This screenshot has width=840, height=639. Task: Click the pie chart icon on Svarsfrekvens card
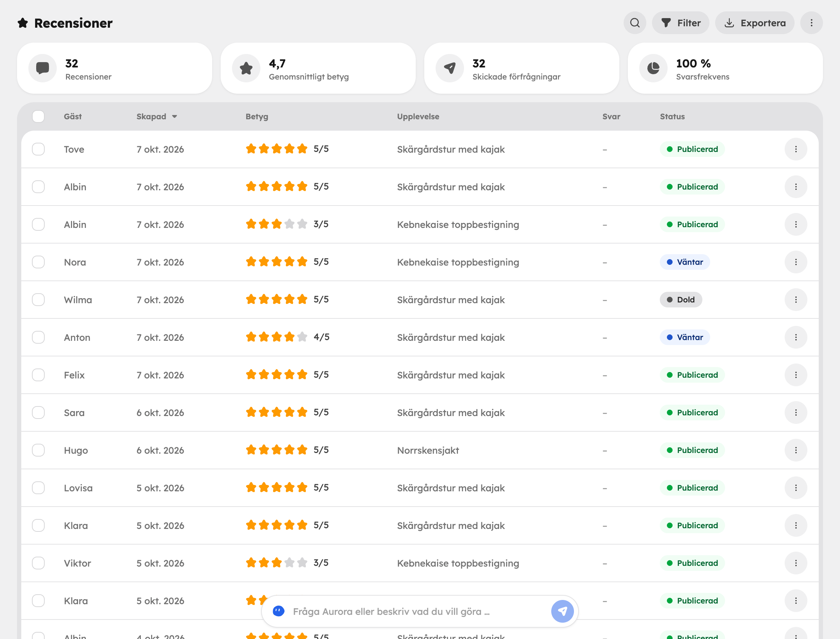coord(653,68)
